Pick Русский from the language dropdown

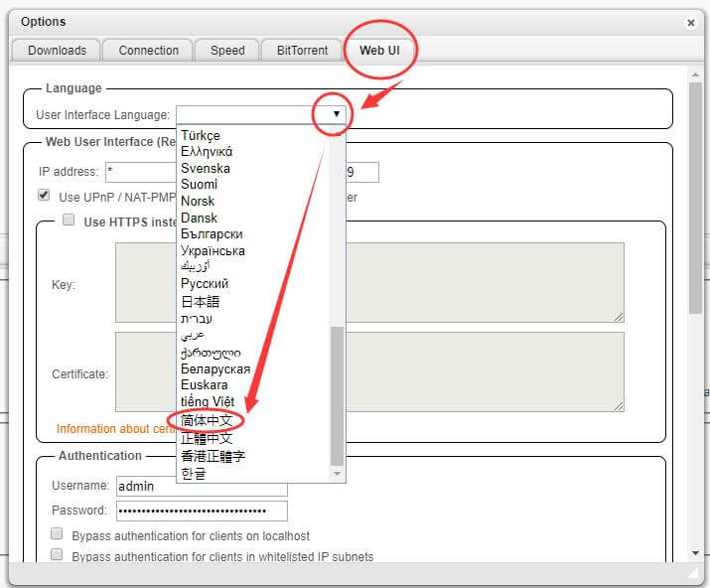click(205, 284)
